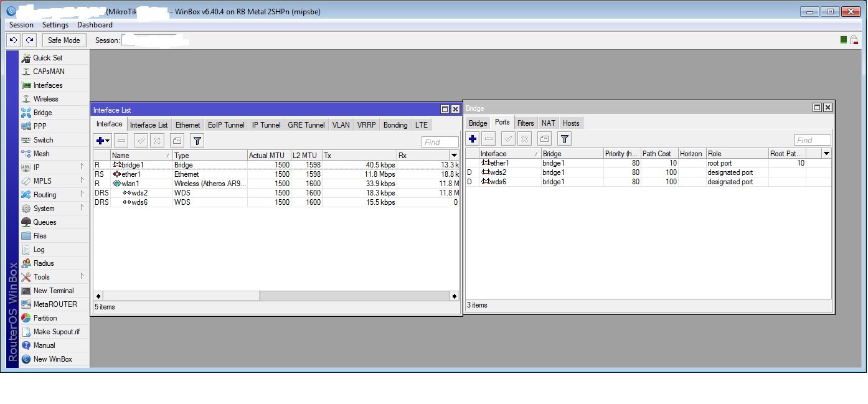Open add-interface dropdown arrow in Interface List
The width and height of the screenshot is (868, 404).
pos(108,141)
